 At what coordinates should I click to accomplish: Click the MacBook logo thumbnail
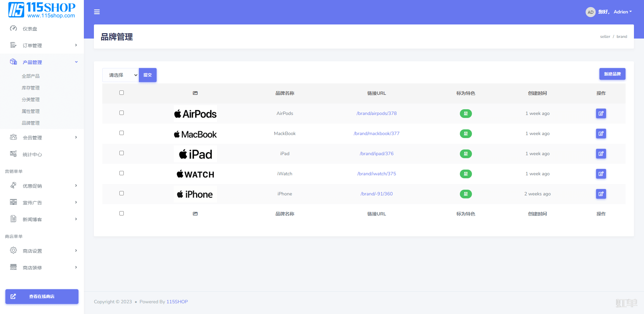[x=195, y=134]
